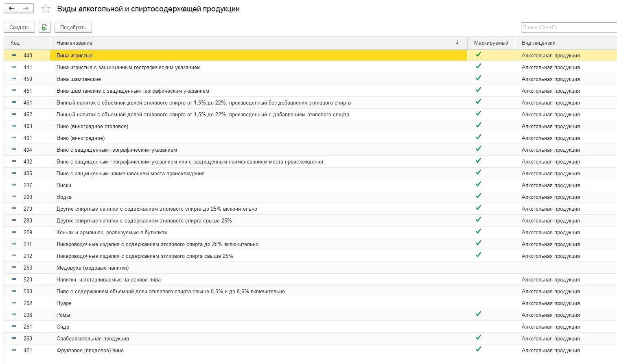Screen dimensions: 617x364
Task: Click the row icon for code 200
Action: coord(14,196)
